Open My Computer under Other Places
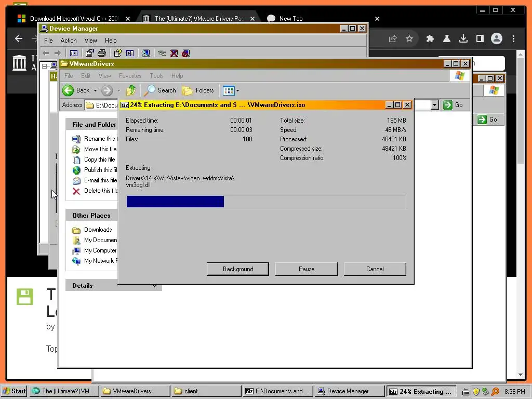The image size is (532, 399). [95, 250]
